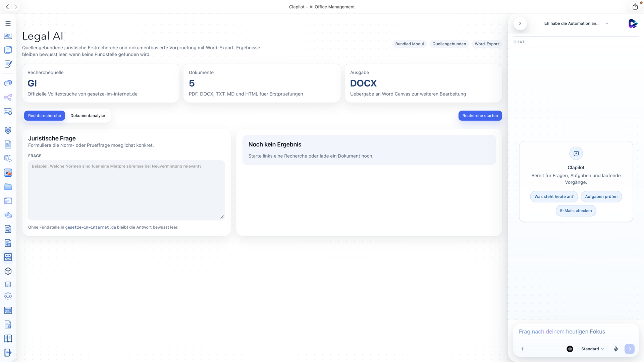Image resolution: width=644 pixels, height=362 pixels.
Task: Open the settings gear icon in sidebar
Action: point(8,296)
